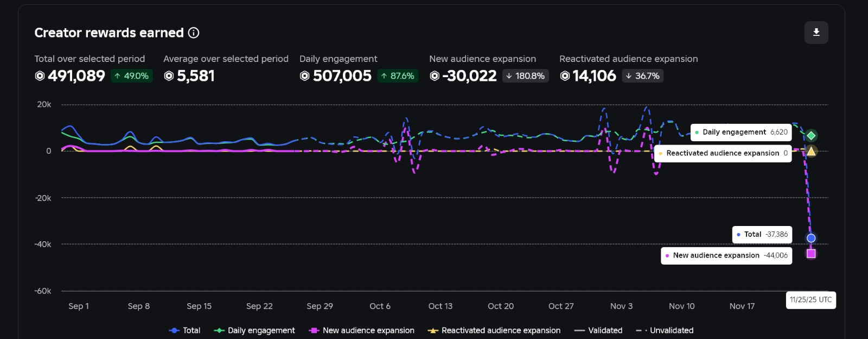Click info icon beside Creator rewards earned

[x=194, y=33]
